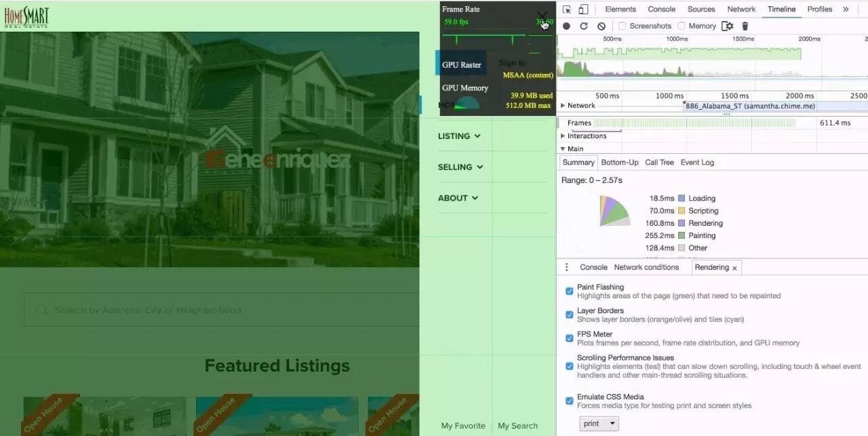Click the search by address input field
The height and width of the screenshot is (436, 868).
(222, 310)
